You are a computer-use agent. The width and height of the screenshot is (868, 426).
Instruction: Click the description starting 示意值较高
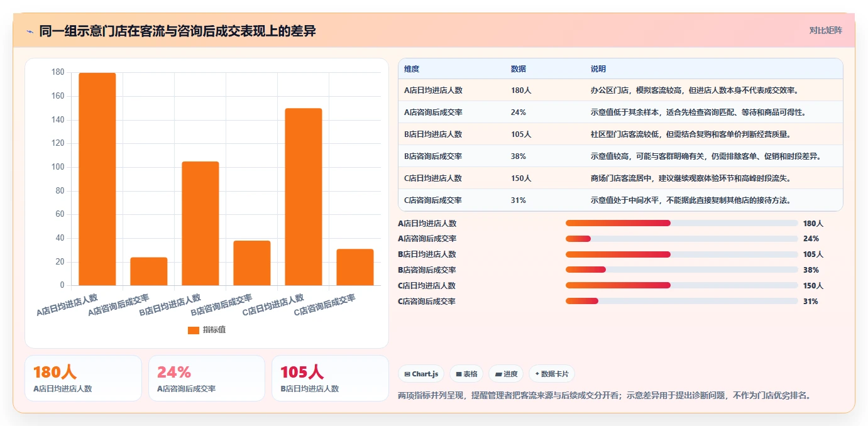pos(706,156)
